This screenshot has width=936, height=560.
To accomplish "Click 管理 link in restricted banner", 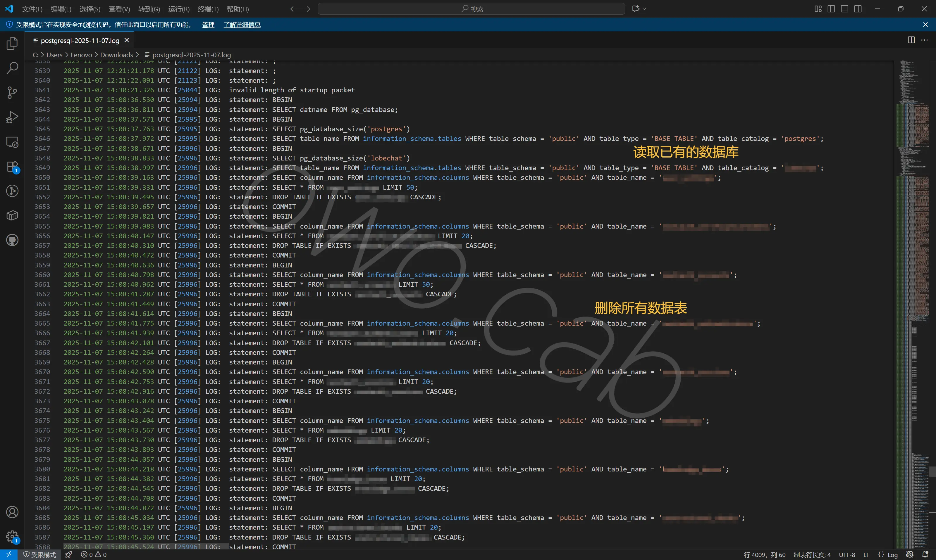I will tap(208, 25).
